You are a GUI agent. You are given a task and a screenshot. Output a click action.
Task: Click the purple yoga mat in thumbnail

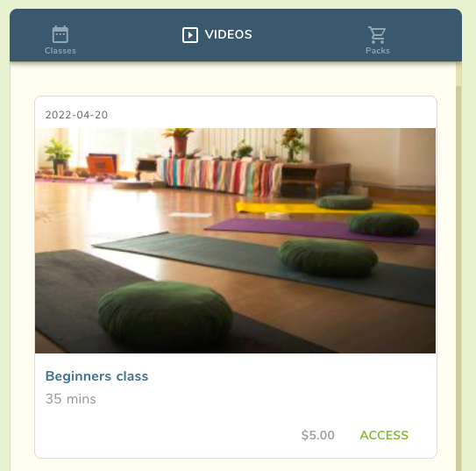[319, 230]
